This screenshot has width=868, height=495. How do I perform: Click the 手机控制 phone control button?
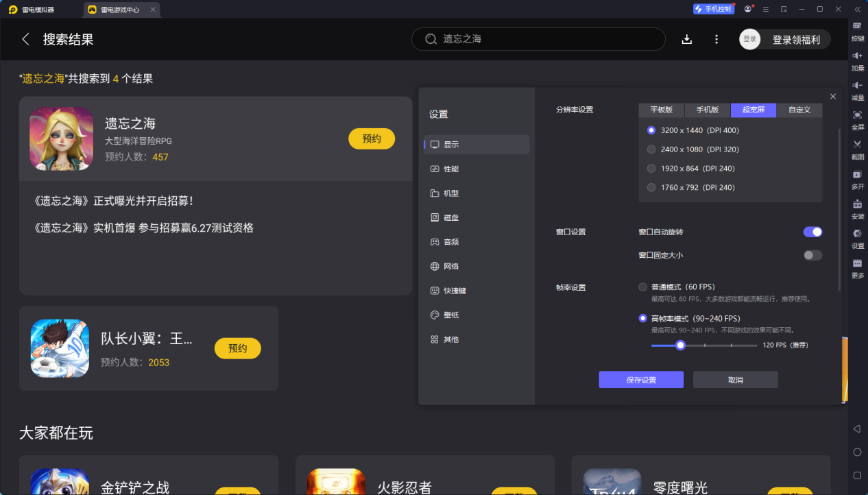click(714, 9)
